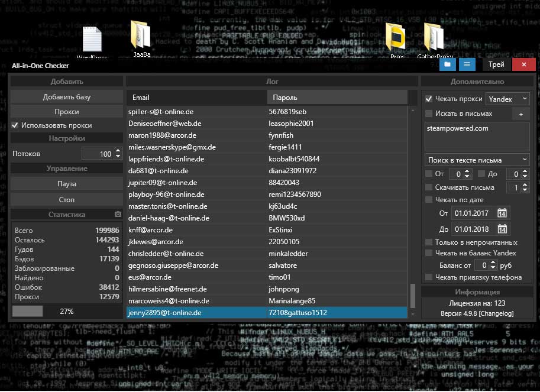The width and height of the screenshot is (540, 392).
Task: Click the plus button next to Искать в письмах
Action: tap(521, 114)
